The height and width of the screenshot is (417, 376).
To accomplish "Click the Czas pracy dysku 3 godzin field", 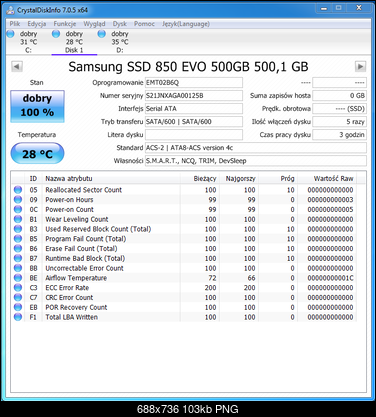I will tap(339, 135).
